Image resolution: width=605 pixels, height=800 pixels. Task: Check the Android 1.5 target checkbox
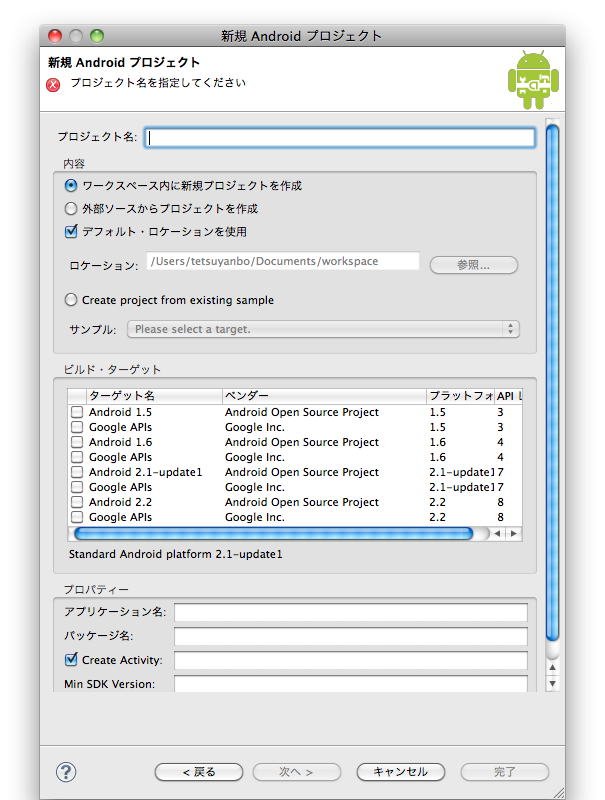point(77,412)
